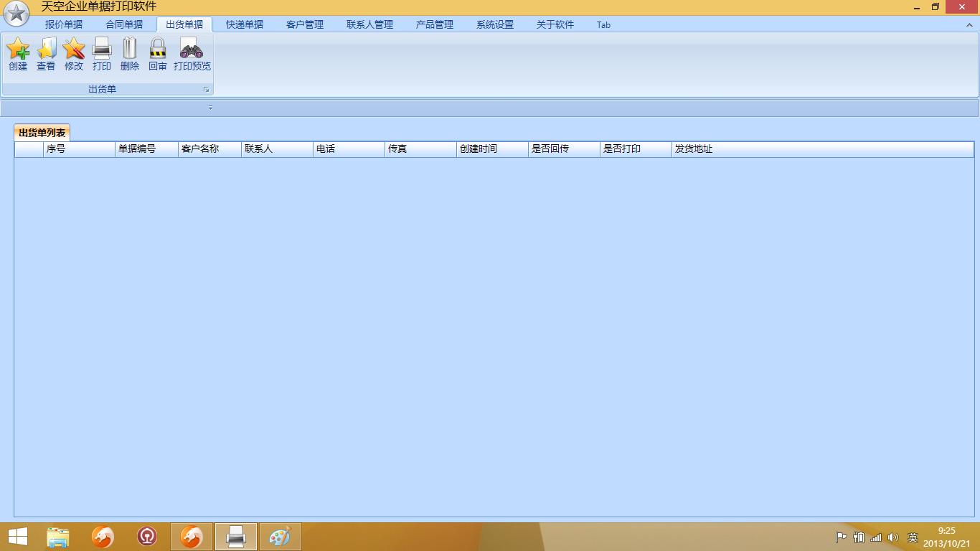Sort by the 创建时间 column header

pos(491,149)
